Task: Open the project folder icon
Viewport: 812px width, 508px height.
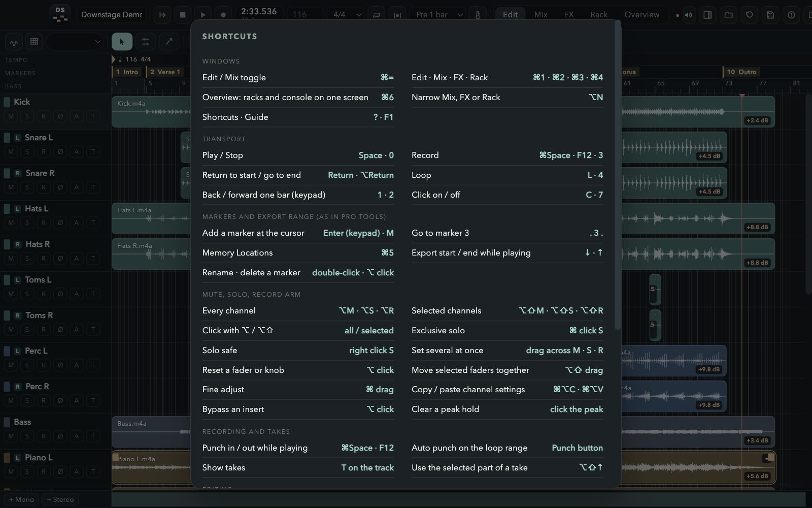Action: click(x=728, y=15)
